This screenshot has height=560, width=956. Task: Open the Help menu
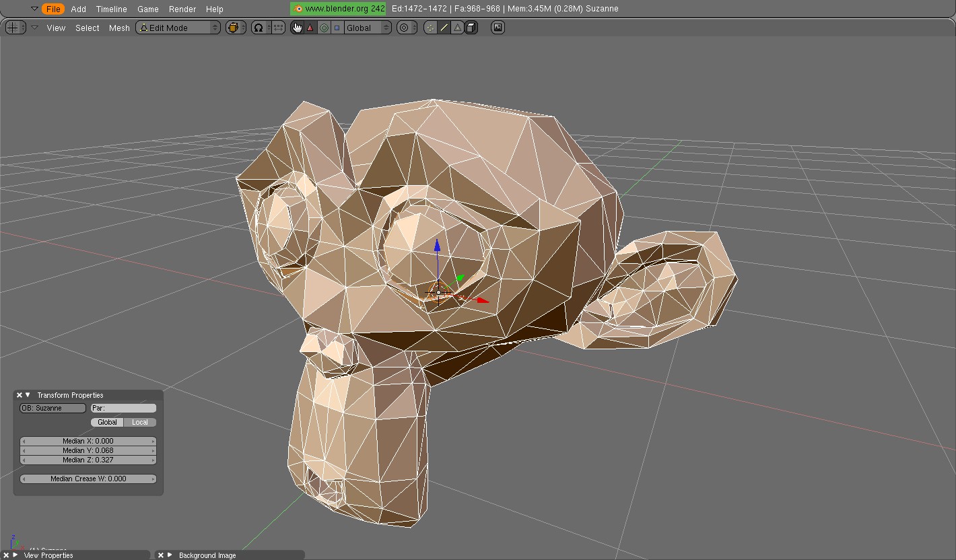(214, 9)
